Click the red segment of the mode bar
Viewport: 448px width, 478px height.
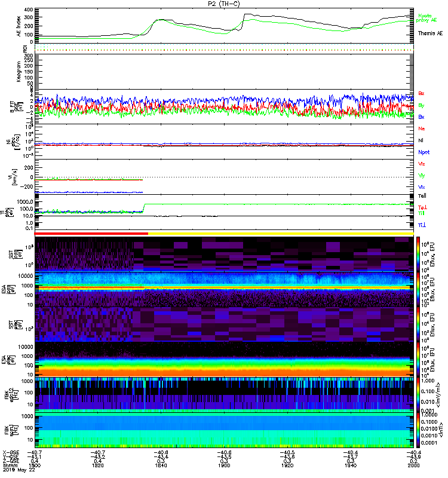click(91, 234)
